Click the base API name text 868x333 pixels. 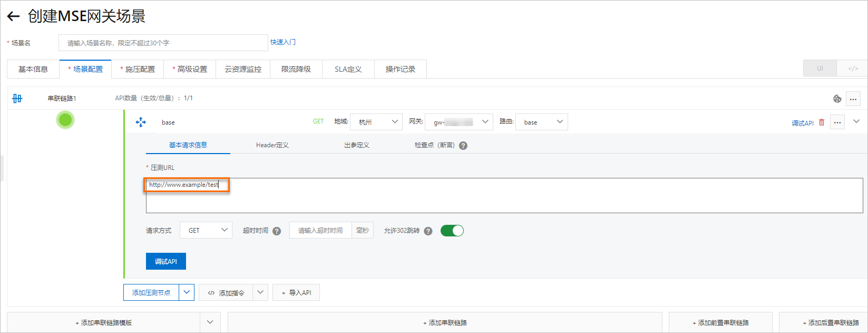coord(168,122)
